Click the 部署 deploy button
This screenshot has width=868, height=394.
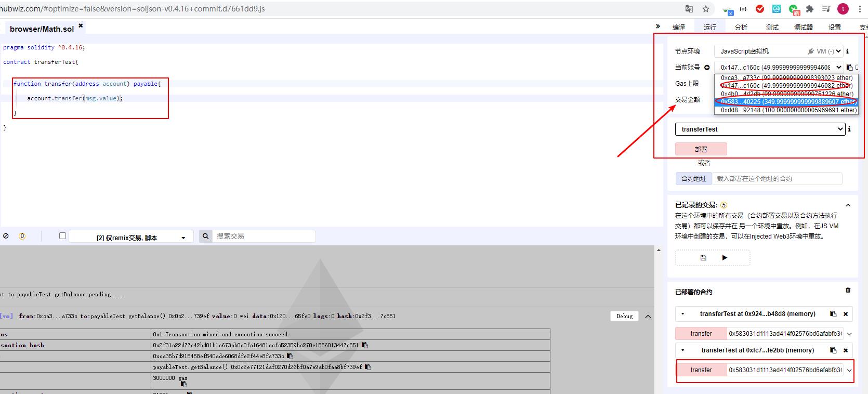[x=701, y=149]
